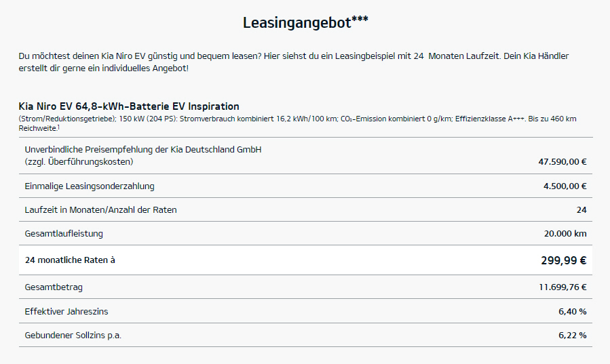Image resolution: width=610 pixels, height=364 pixels.
Task: Click the term value 24
Action: pos(582,209)
